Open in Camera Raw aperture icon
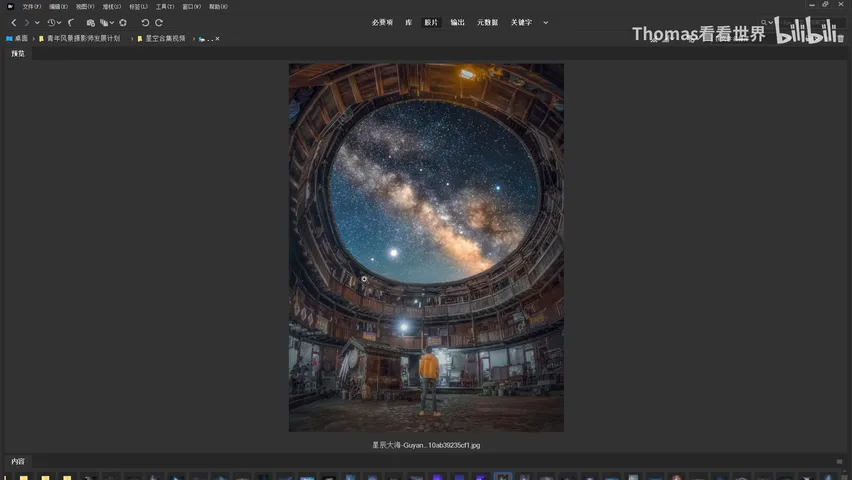 click(123, 23)
